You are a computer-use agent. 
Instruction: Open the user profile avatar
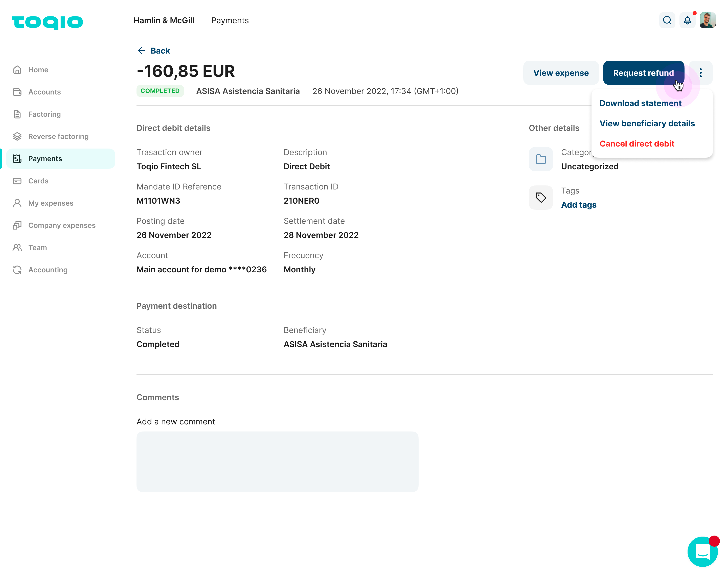(x=708, y=20)
